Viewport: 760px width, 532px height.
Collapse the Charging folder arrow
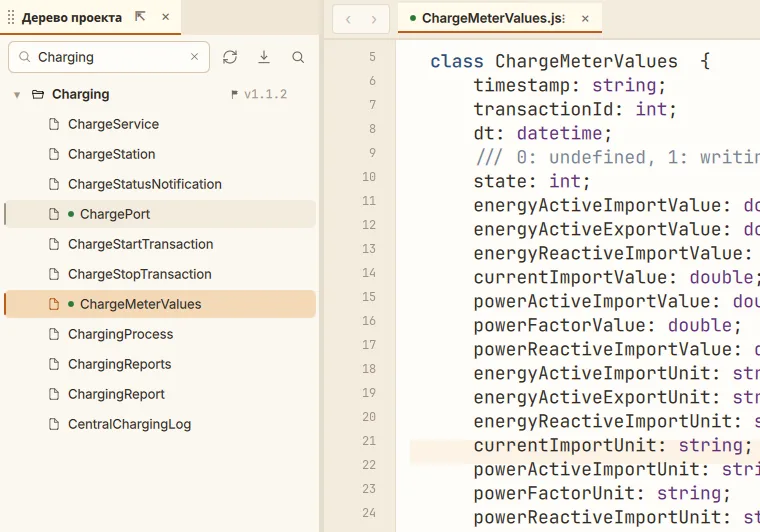coord(17,94)
